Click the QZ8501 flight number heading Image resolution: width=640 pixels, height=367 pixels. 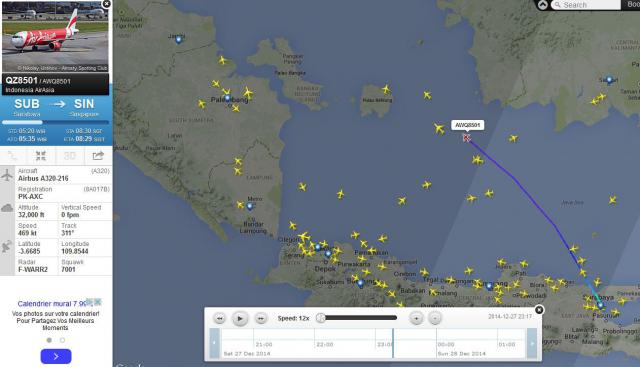pos(21,80)
